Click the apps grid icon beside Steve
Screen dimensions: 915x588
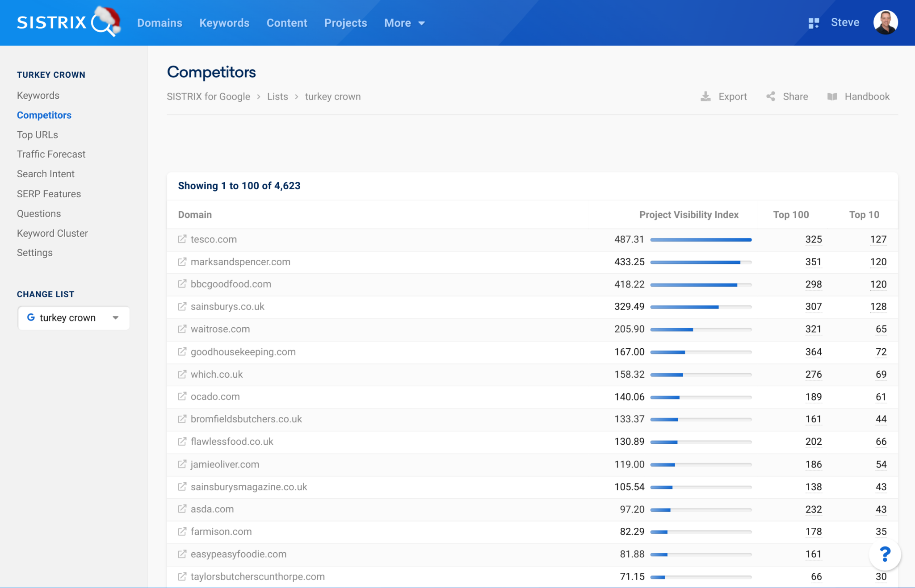[x=814, y=22]
